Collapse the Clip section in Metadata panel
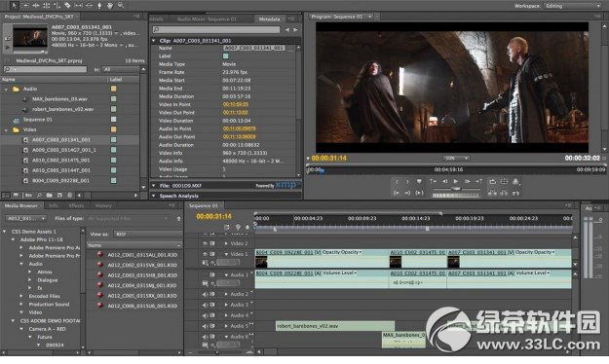 click(x=154, y=40)
